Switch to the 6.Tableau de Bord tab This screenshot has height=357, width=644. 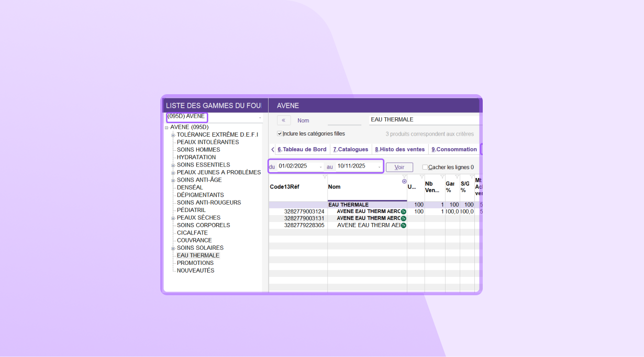pos(302,150)
